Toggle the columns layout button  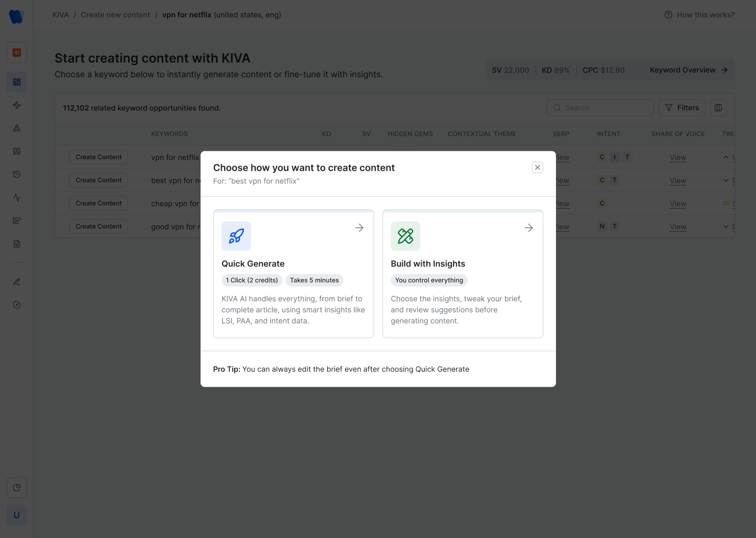pyautogui.click(x=718, y=108)
